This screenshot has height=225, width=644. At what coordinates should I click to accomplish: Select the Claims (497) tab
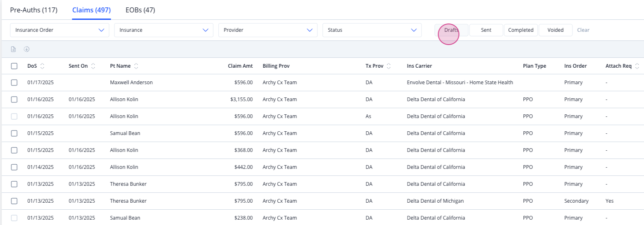tap(91, 9)
